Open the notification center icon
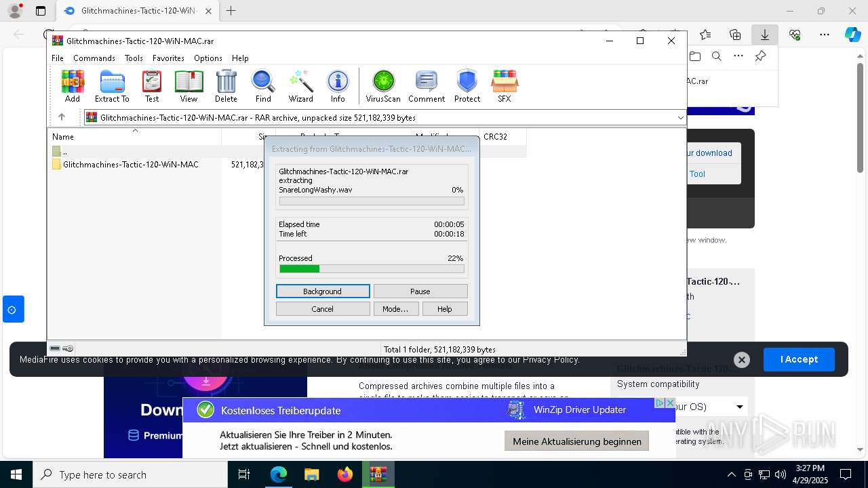 pos(846,474)
